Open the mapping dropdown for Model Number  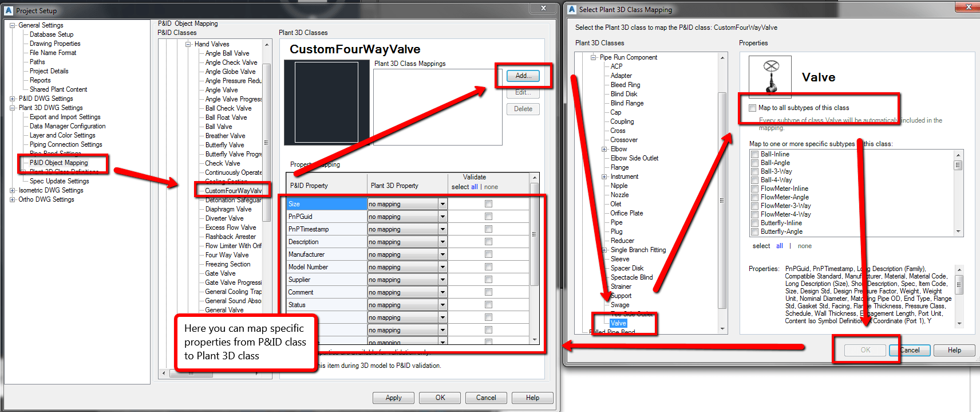pyautogui.click(x=442, y=267)
